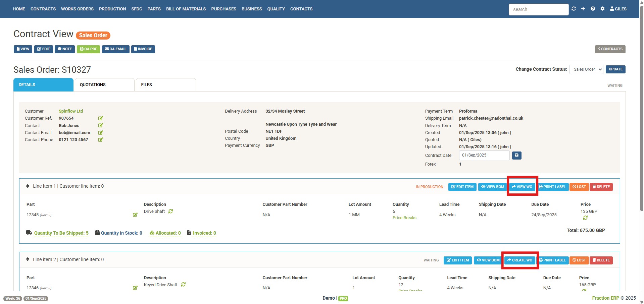
Task: Click inside the search field
Action: 538,9
